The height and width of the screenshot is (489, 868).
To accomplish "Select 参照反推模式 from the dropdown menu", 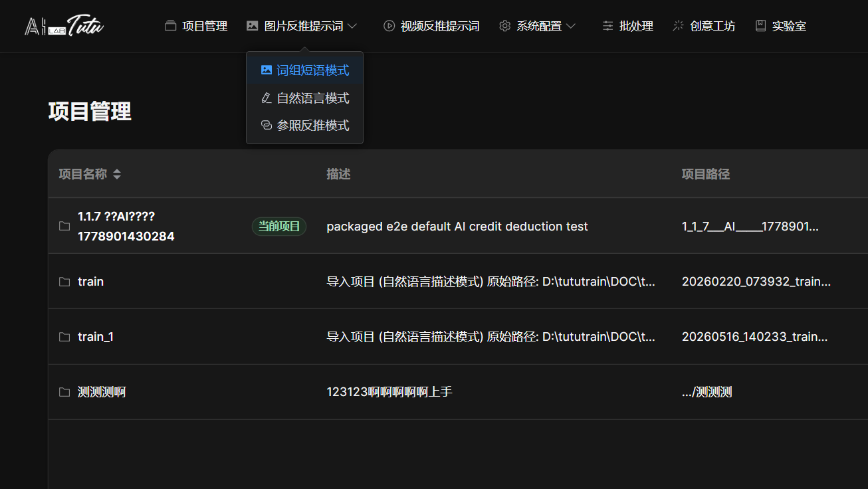I will click(x=304, y=125).
